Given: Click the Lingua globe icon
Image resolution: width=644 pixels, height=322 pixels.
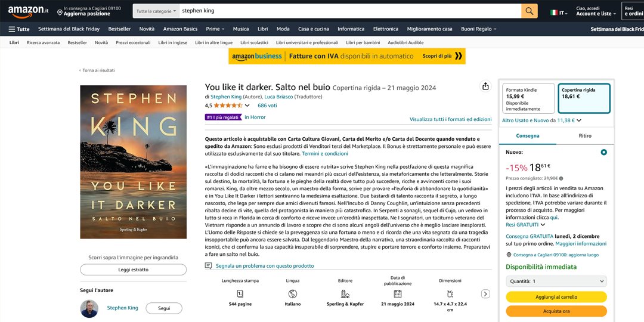Looking at the screenshot, I should (x=292, y=293).
